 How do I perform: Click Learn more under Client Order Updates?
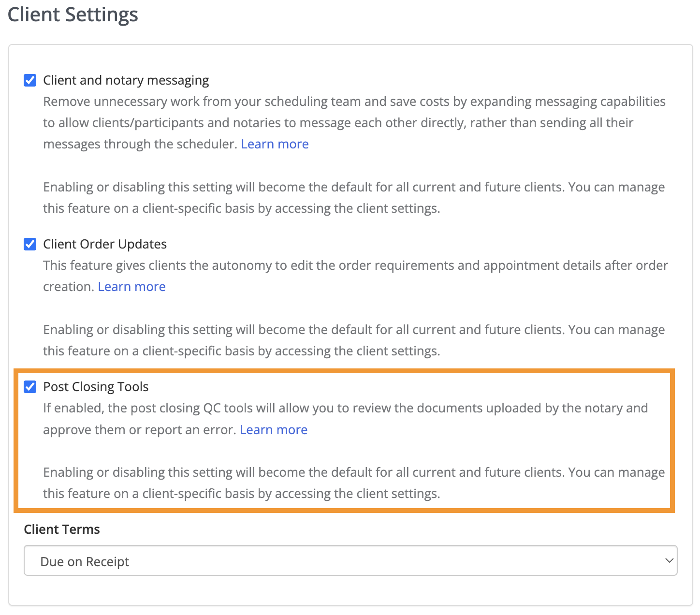click(131, 286)
